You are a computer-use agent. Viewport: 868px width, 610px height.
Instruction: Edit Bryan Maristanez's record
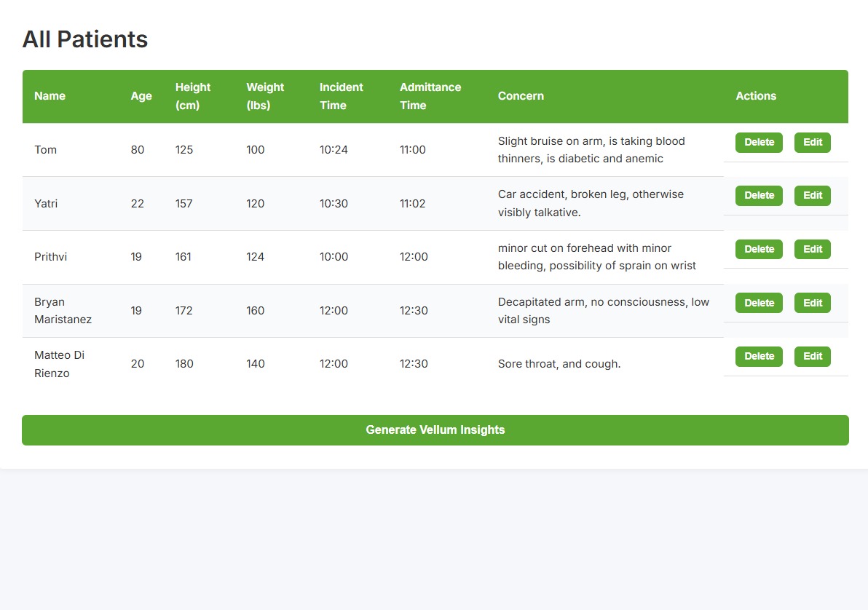coord(813,303)
